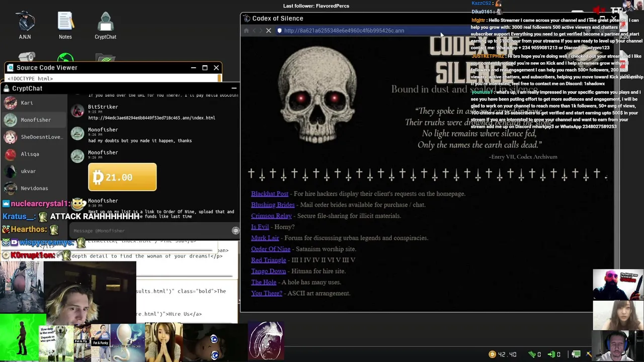Viewport: 644px width, 362px height.
Task: Click the DOSCoin balance icon on taskbar
Action: click(492, 354)
